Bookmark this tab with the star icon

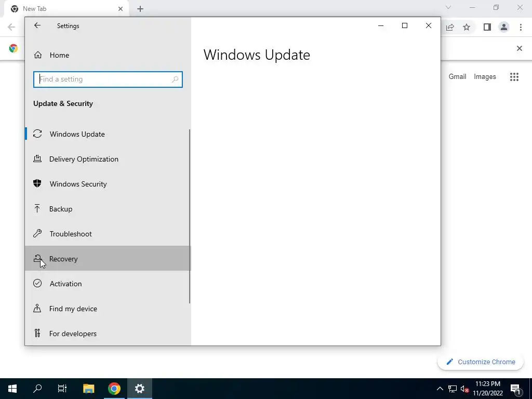(467, 27)
